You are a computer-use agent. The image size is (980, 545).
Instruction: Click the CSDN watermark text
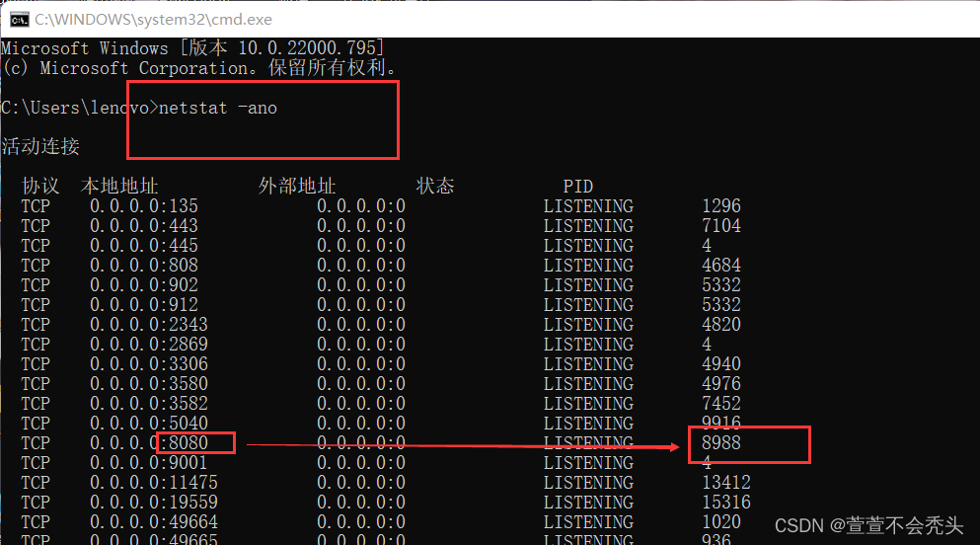point(867,525)
